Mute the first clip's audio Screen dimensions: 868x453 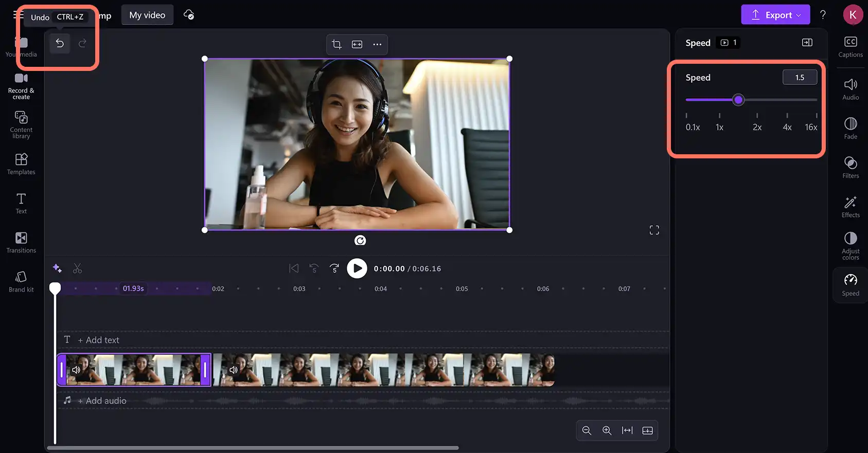click(x=76, y=370)
